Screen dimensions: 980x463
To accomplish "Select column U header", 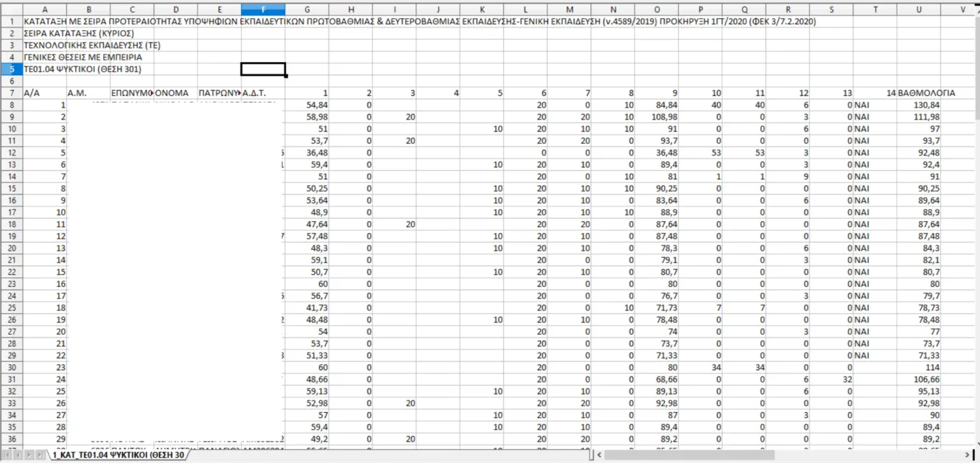I will click(919, 10).
